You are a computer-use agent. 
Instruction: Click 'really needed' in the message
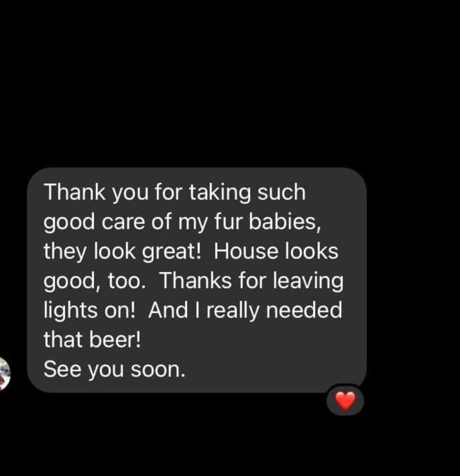274,310
